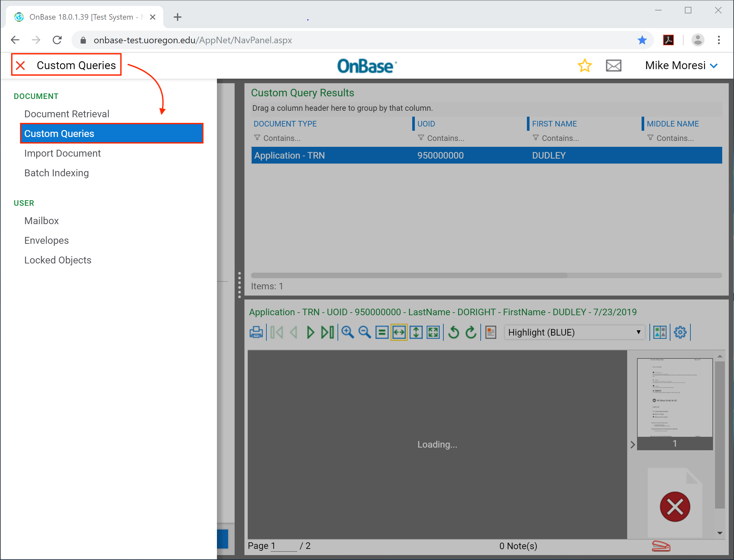The height and width of the screenshot is (560, 734).
Task: Click Middle Name Contains filter field
Action: click(x=675, y=138)
